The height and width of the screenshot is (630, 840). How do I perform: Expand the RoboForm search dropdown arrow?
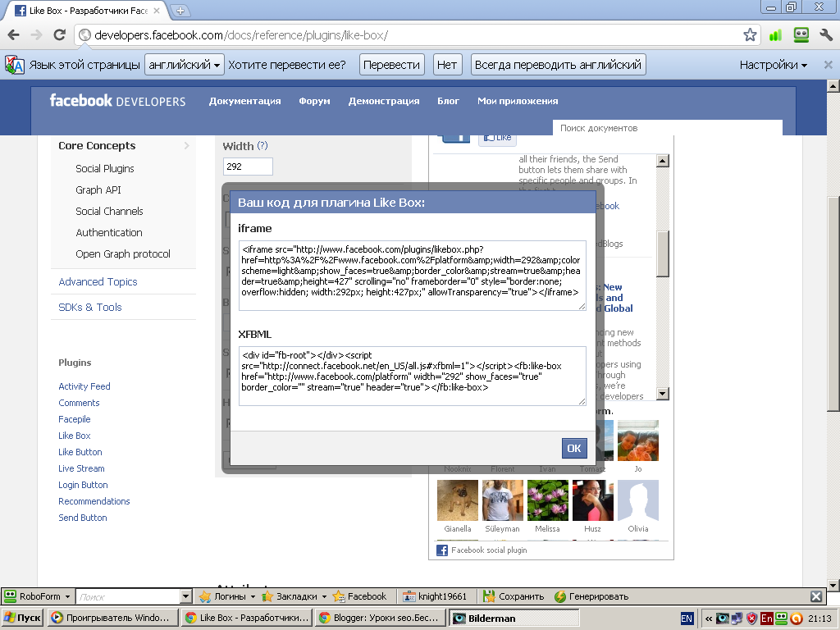[x=185, y=596]
